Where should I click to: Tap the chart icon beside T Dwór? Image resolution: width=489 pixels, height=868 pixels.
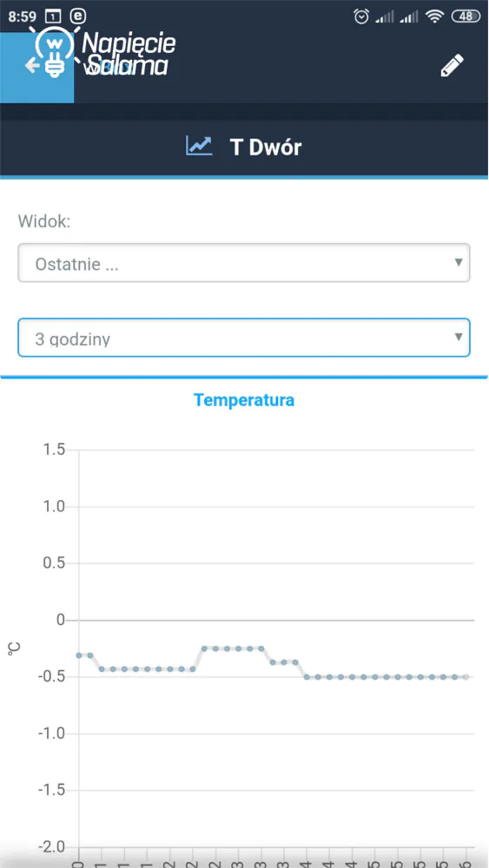(x=199, y=146)
